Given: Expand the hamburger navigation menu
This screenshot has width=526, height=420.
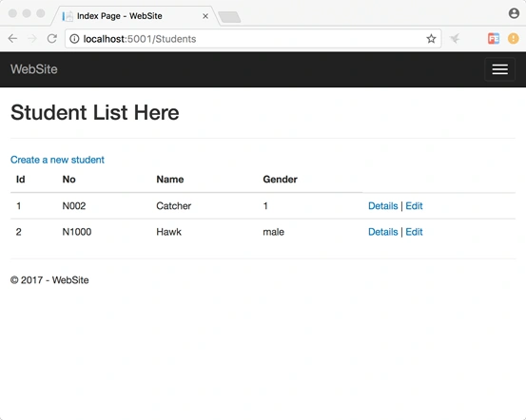Looking at the screenshot, I should (499, 69).
